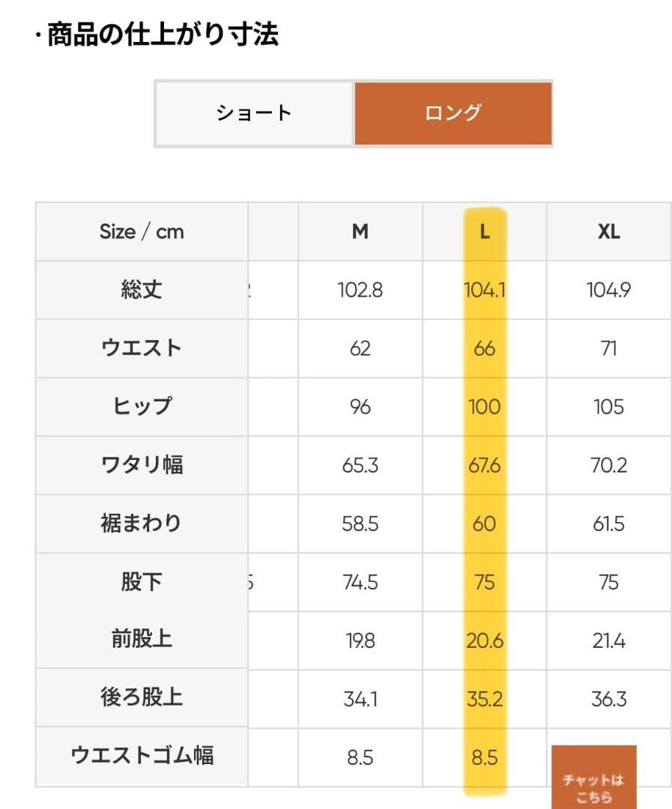Select the 裾まわり row label

pos(141,524)
